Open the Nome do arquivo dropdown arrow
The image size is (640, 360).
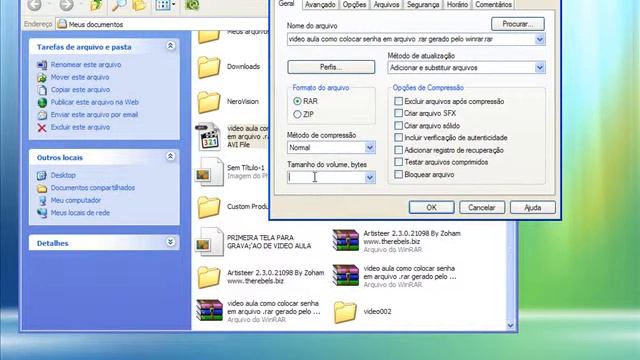[x=540, y=40]
